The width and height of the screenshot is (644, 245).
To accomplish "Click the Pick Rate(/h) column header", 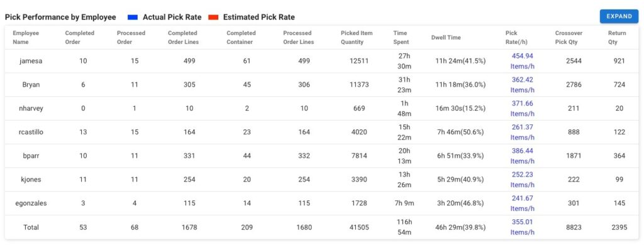I will (x=517, y=37).
